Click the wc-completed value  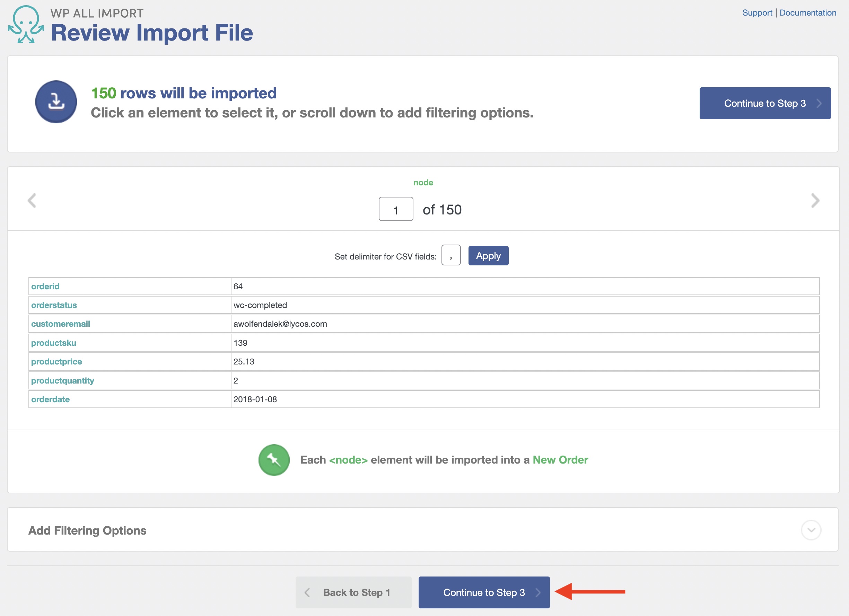pyautogui.click(x=260, y=305)
